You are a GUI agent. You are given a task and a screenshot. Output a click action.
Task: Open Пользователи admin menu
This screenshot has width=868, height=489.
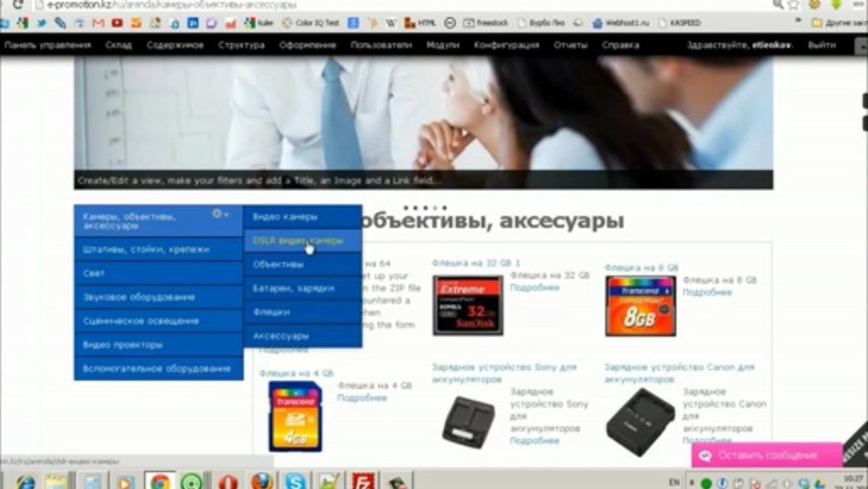click(381, 46)
